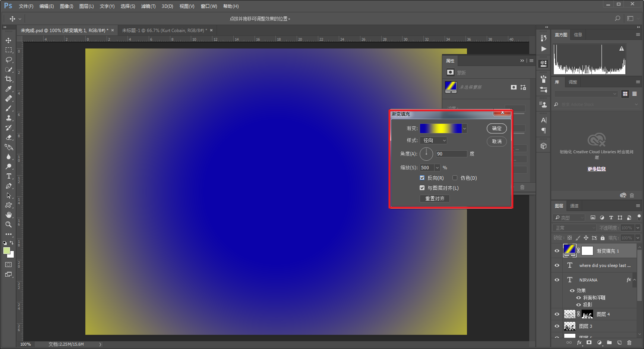Image resolution: width=644 pixels, height=349 pixels.
Task: Hide the NIRVANA text layer
Action: 557,280
